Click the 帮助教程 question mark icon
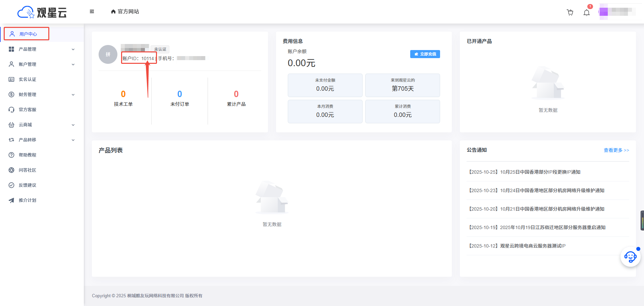Viewport: 644px width, 306px height. [11, 155]
